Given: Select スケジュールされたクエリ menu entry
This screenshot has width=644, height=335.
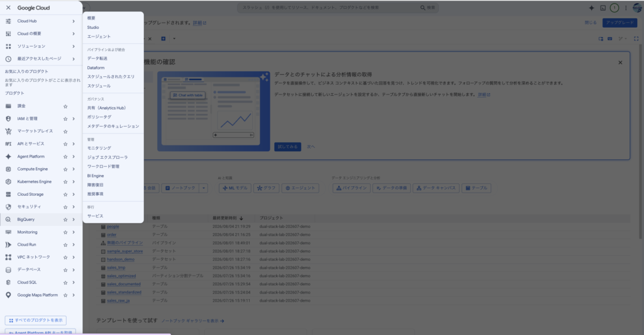Looking at the screenshot, I should point(111,77).
